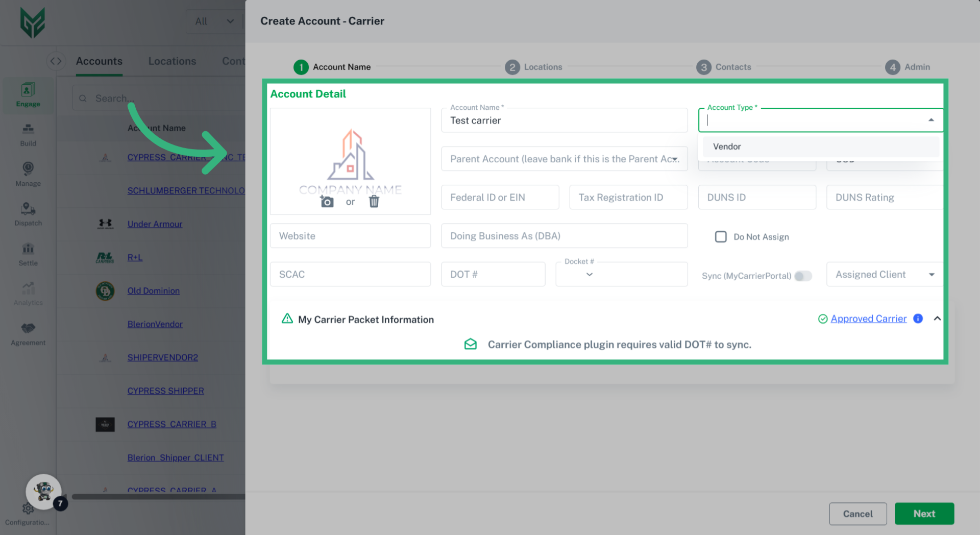The width and height of the screenshot is (980, 535).
Task: Expand the Docket # prefix dropdown
Action: pyautogui.click(x=590, y=275)
